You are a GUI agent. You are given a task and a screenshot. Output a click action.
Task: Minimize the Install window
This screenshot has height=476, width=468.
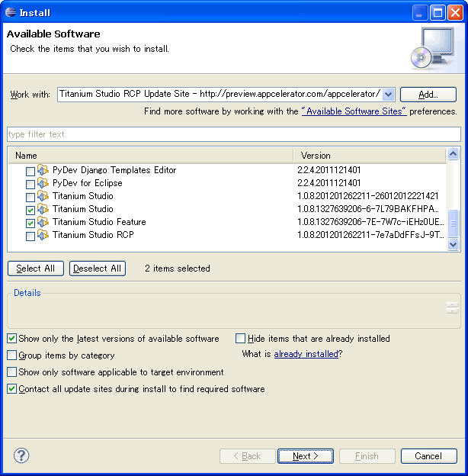point(420,13)
